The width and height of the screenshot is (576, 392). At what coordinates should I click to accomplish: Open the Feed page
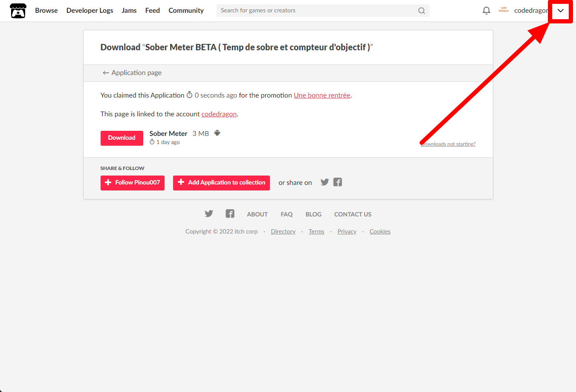153,11
